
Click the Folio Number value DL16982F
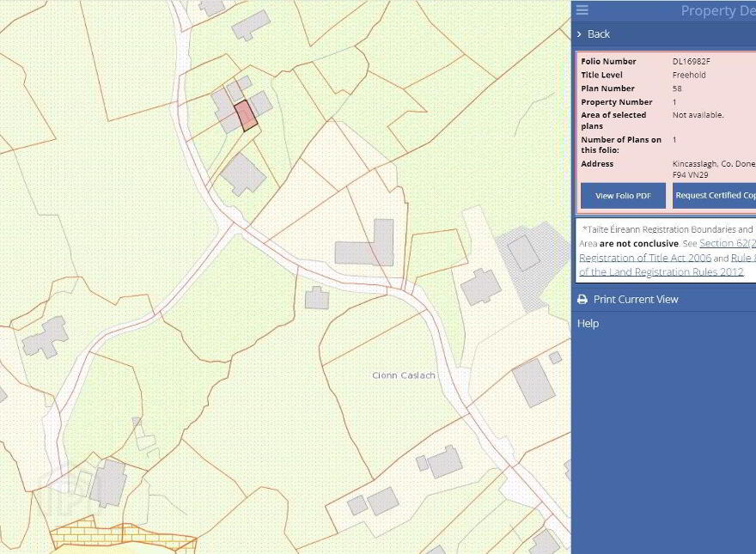(x=692, y=61)
